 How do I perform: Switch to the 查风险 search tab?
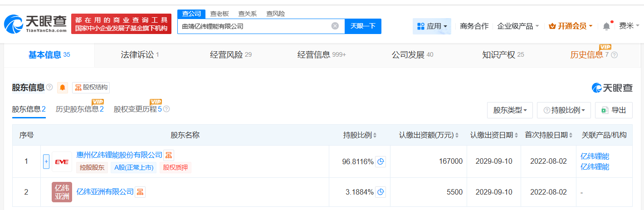coord(275,14)
